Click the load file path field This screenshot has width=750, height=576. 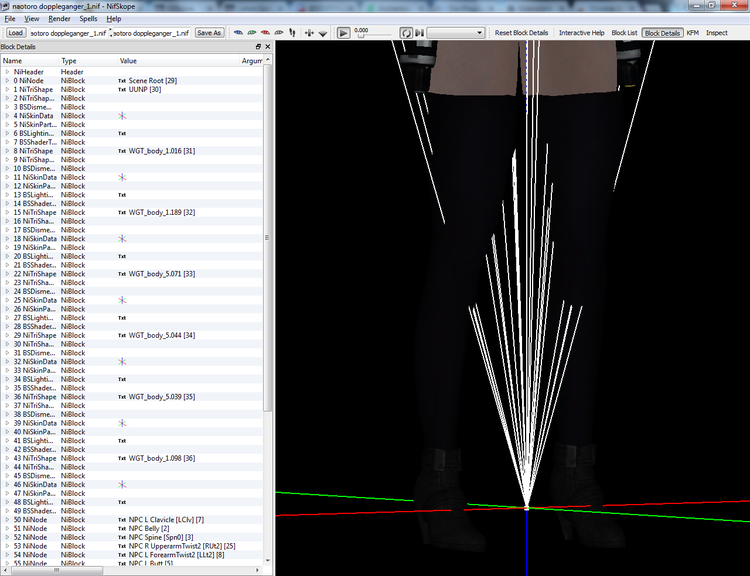(x=68, y=33)
